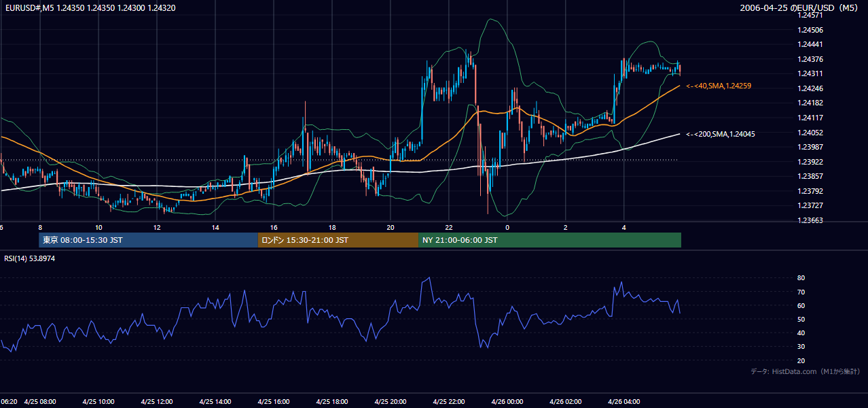Click the 4/25 08:00 time label
This screenshot has width=868, height=408.
point(40,402)
